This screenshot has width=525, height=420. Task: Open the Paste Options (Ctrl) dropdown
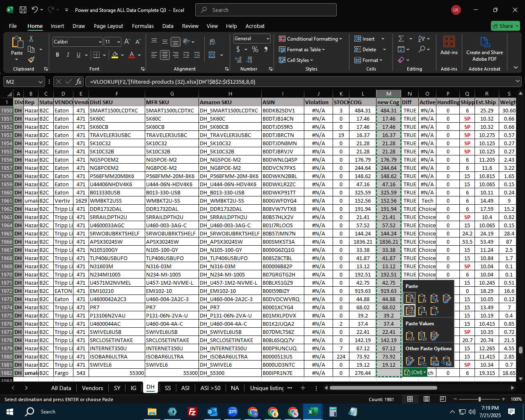[415, 372]
